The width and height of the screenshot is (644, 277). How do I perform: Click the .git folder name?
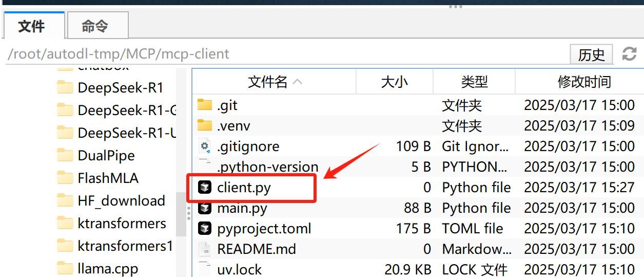click(x=227, y=105)
